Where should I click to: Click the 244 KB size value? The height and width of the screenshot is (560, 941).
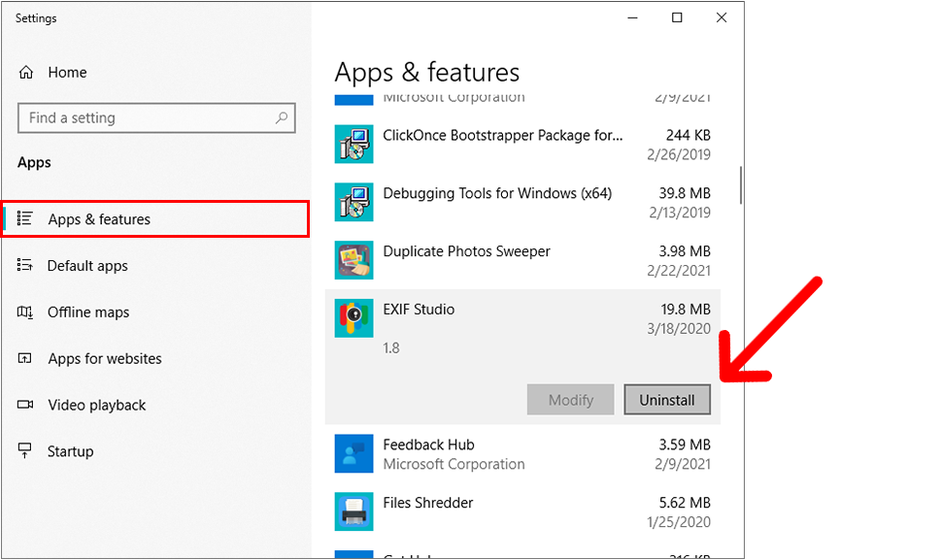coord(688,136)
